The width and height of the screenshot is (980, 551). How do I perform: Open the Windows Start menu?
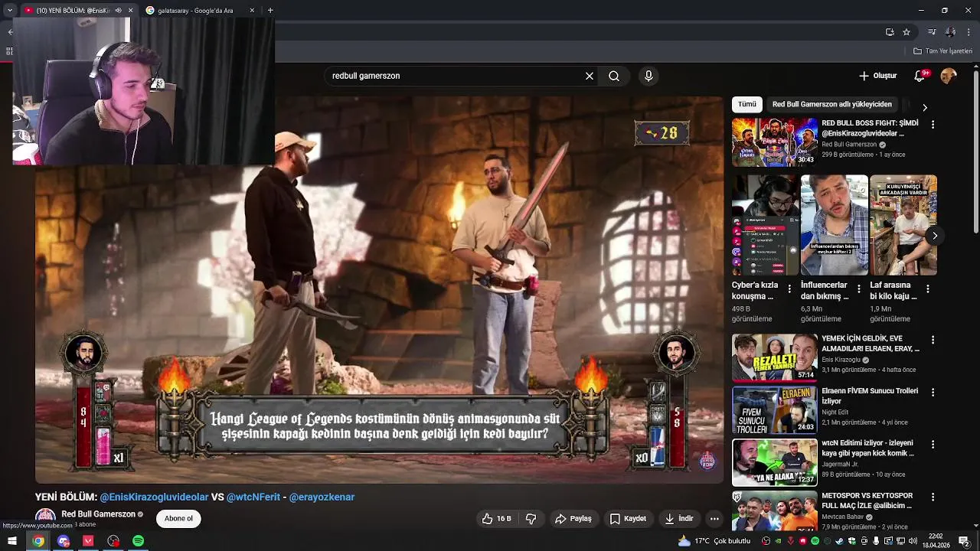tap(12, 541)
